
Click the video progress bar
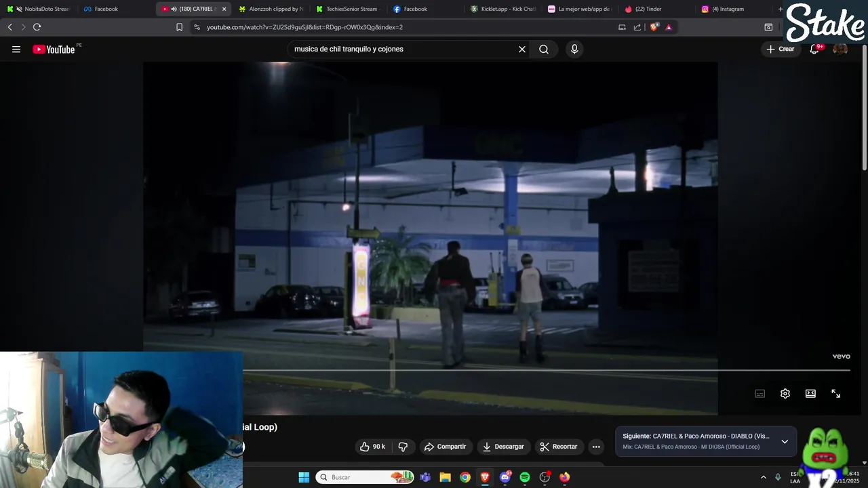click(547, 370)
